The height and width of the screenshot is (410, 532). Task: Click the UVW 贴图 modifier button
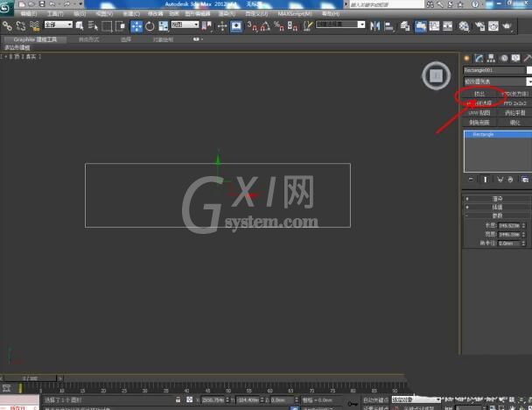(x=479, y=113)
